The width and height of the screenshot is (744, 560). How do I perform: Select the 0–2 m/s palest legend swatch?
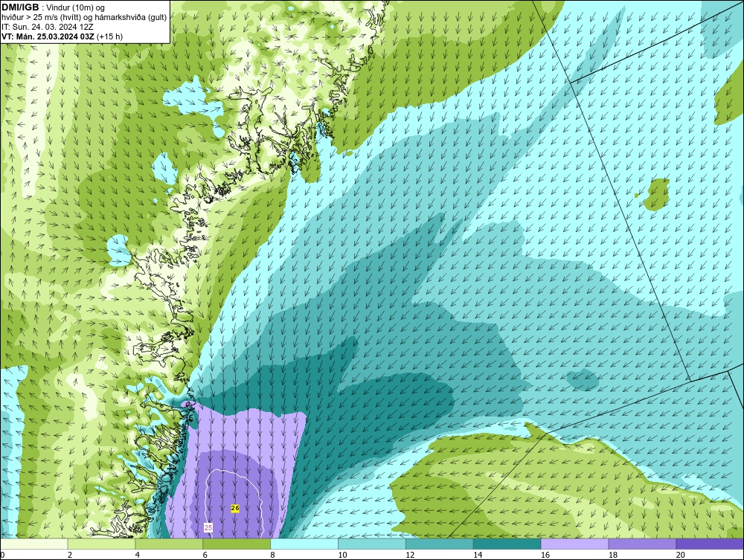pos(34,544)
